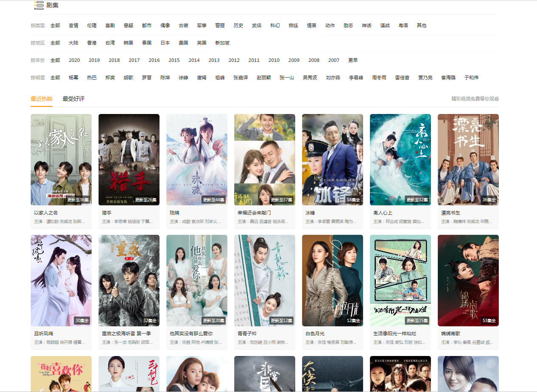Open the 冰锋 poster thumbnail

click(333, 160)
